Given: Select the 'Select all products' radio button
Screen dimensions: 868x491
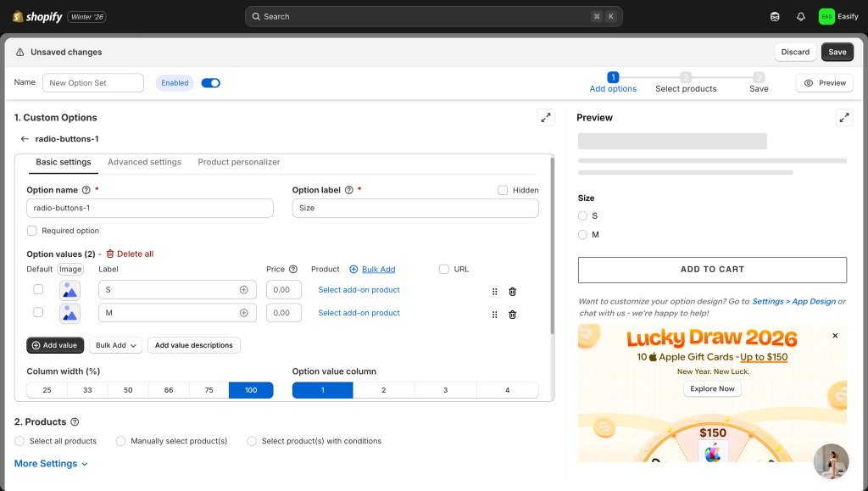Looking at the screenshot, I should [x=19, y=441].
